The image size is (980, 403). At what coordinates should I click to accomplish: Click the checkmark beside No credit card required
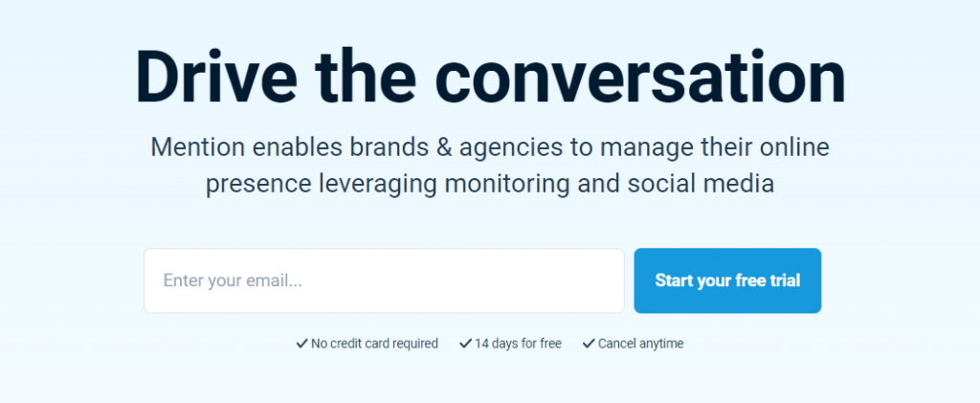301,344
